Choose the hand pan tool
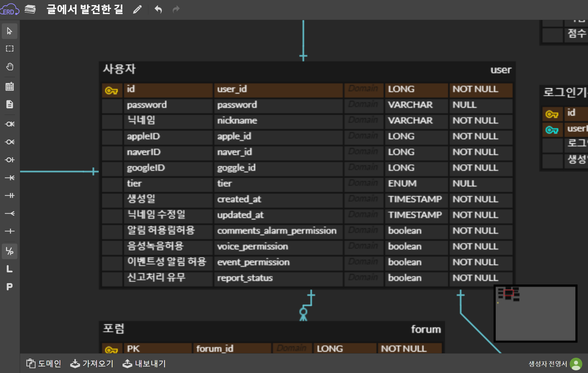The image size is (588, 373). (x=10, y=67)
